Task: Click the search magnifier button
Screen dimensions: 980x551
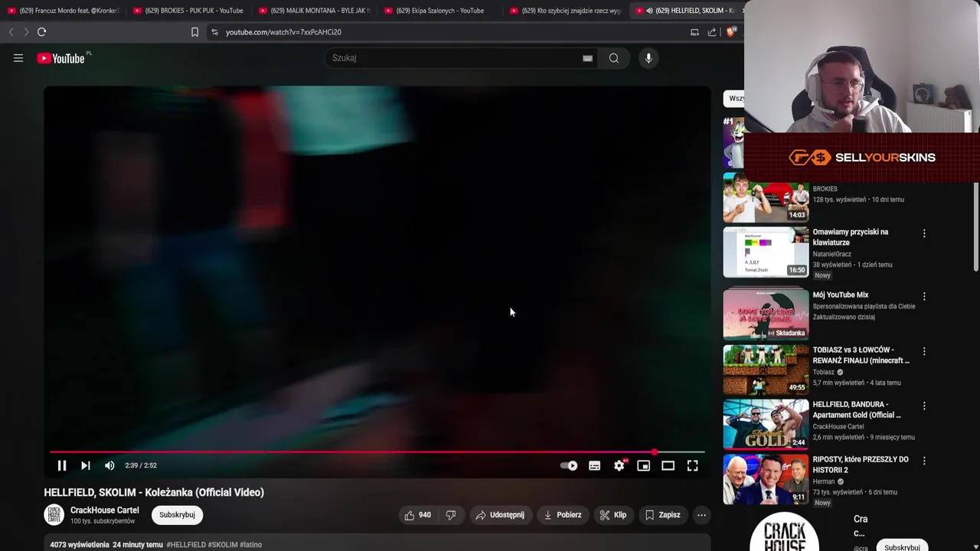Action: point(614,58)
